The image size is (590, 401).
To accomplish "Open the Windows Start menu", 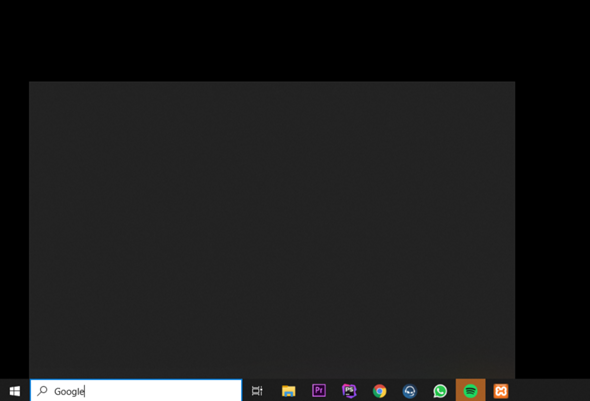I will [15, 391].
